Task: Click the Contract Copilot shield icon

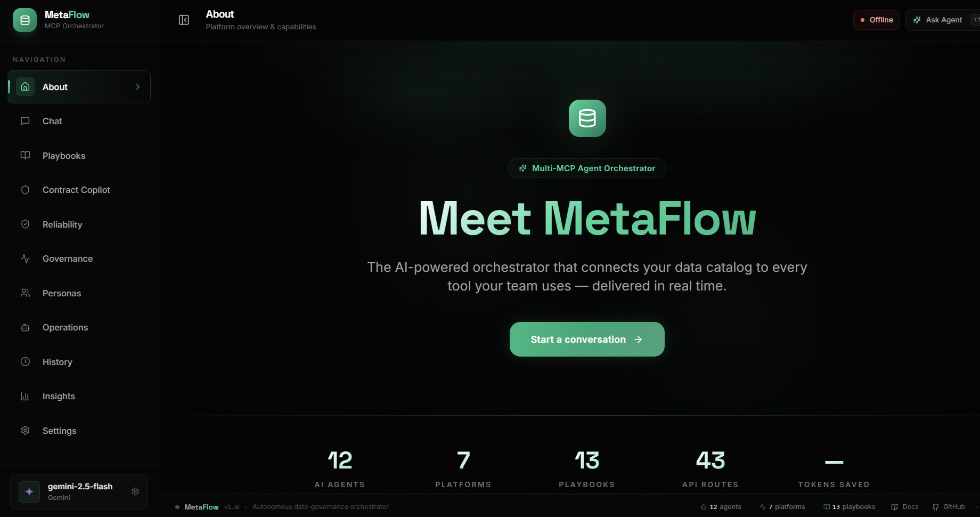Action: pos(25,190)
